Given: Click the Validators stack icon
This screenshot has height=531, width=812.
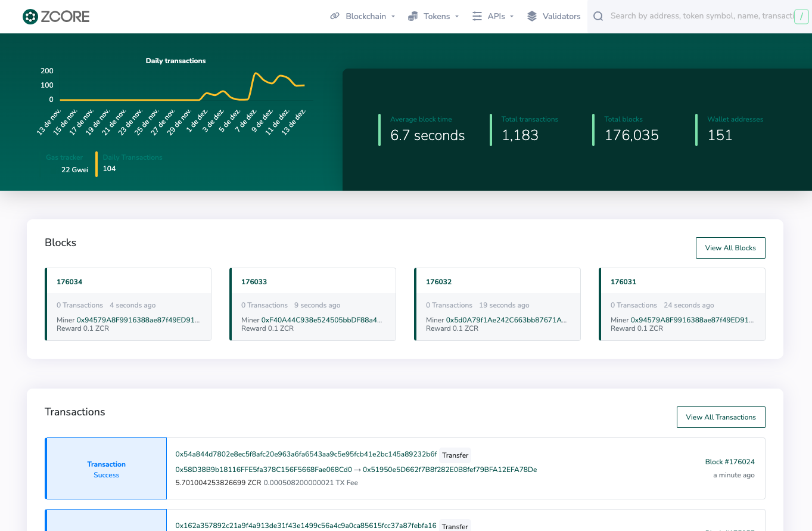Looking at the screenshot, I should (532, 17).
